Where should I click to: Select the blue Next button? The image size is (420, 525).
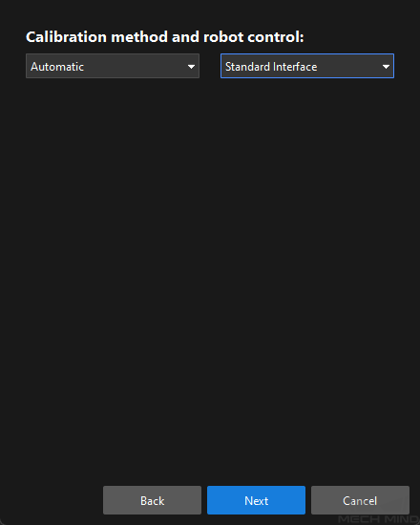(x=256, y=500)
